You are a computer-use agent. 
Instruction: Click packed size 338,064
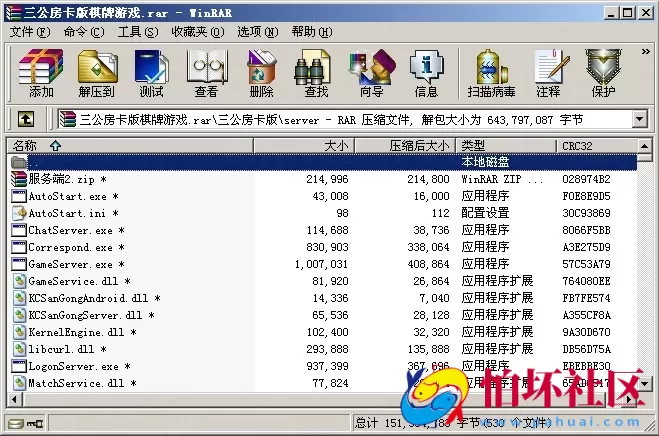point(428,247)
